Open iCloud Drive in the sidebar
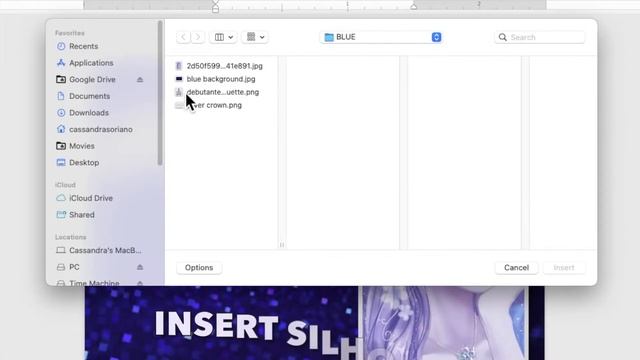Image resolution: width=640 pixels, height=360 pixels. (91, 198)
